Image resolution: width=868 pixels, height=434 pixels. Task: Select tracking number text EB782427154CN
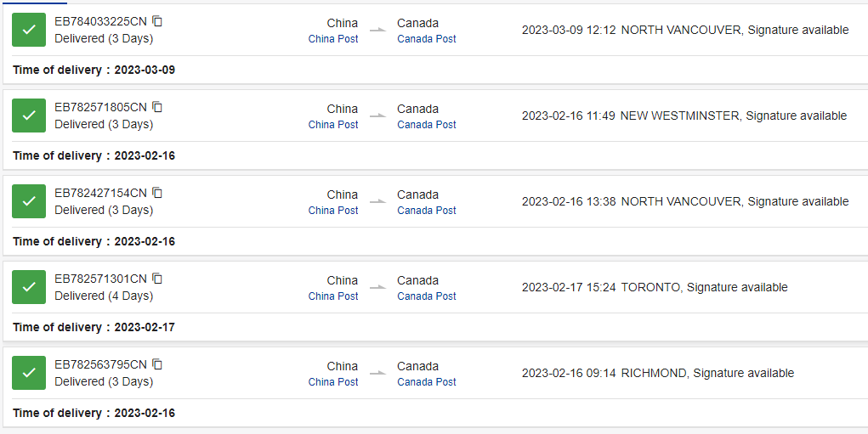(x=101, y=193)
